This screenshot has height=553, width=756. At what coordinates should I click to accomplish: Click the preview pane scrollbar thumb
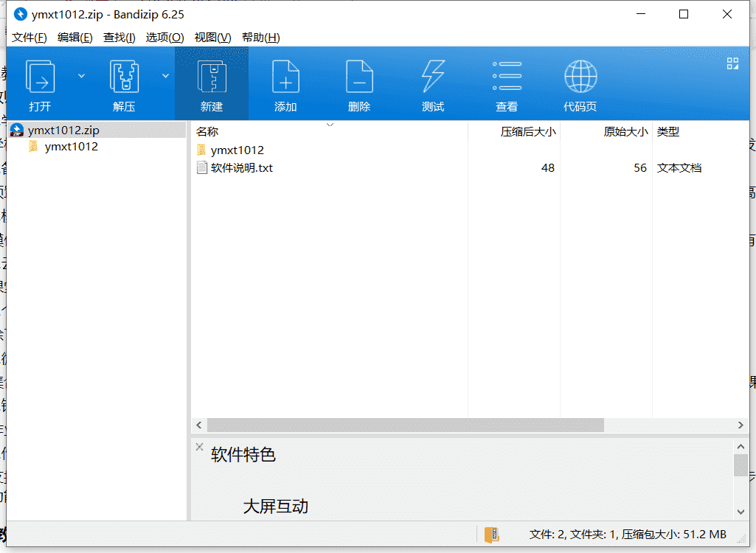pyautogui.click(x=741, y=465)
